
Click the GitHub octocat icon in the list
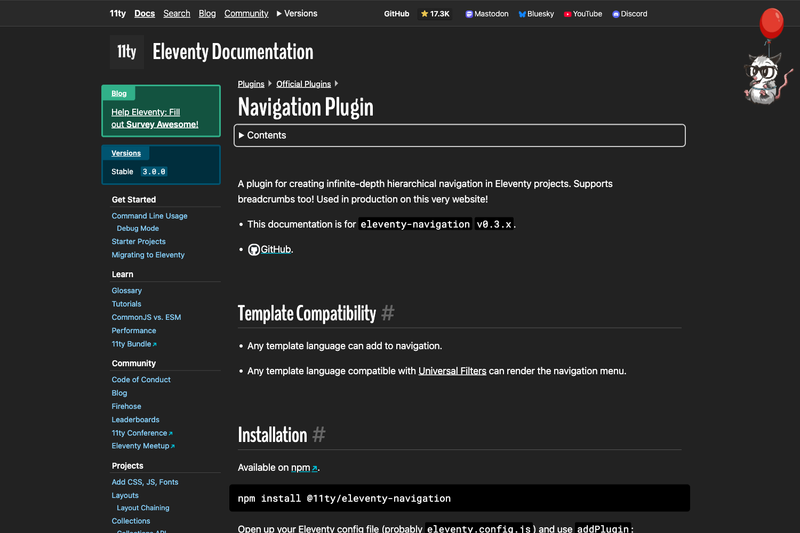click(254, 249)
